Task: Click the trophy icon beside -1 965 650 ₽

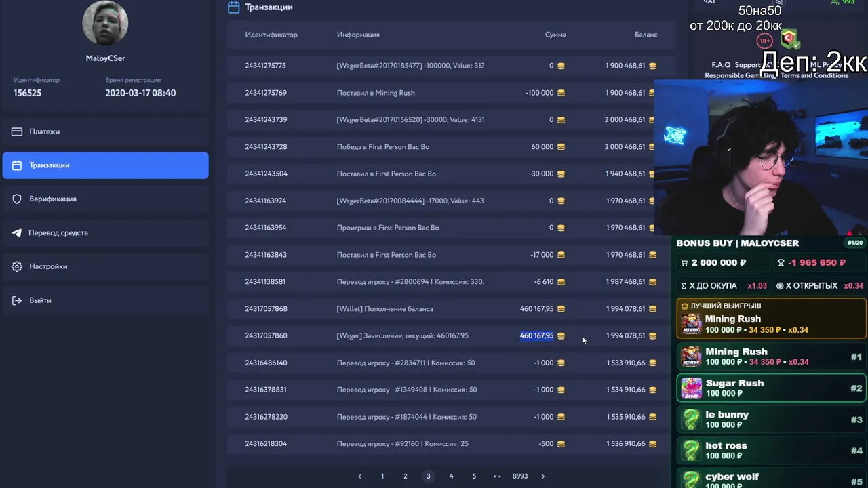Action: (781, 263)
